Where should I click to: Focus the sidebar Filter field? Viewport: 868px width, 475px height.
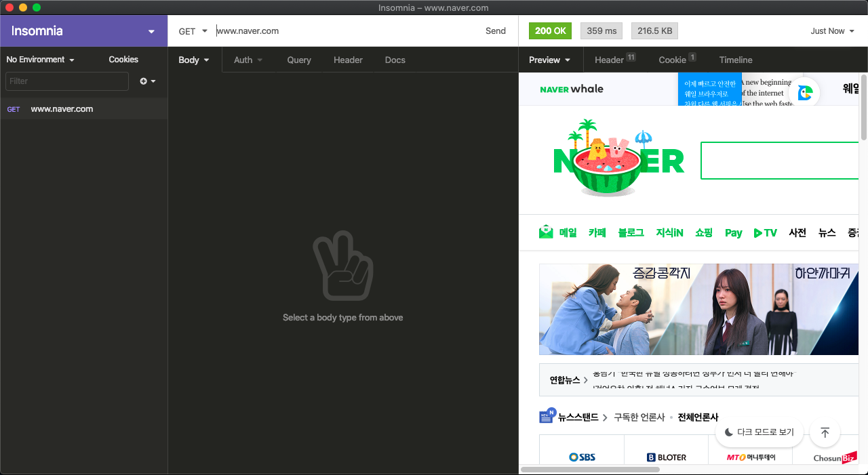point(66,81)
